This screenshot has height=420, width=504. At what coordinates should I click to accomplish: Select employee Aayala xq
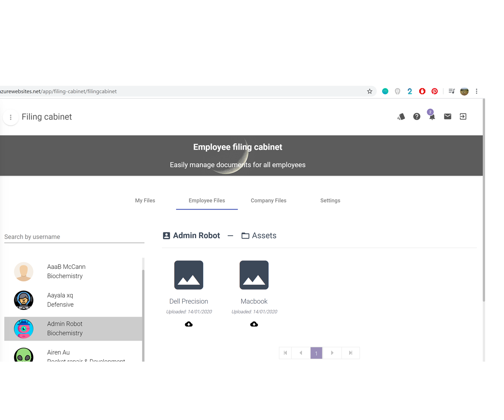[x=73, y=300]
